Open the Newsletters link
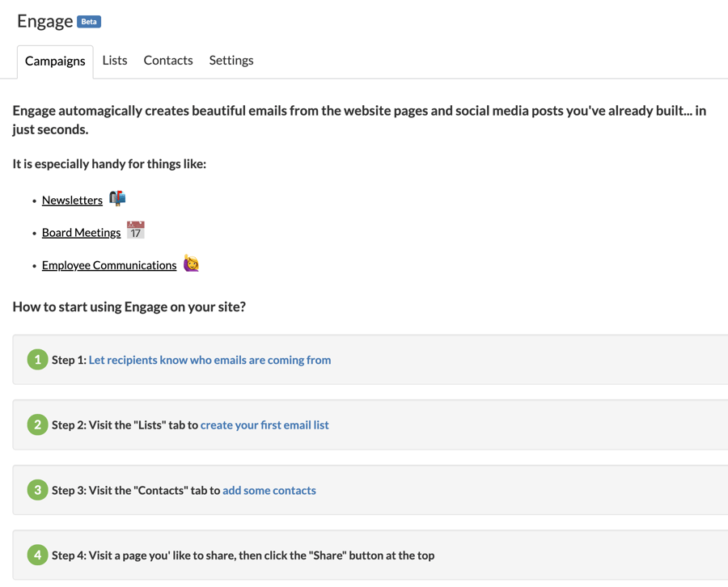The height and width of the screenshot is (587, 728). [x=72, y=200]
